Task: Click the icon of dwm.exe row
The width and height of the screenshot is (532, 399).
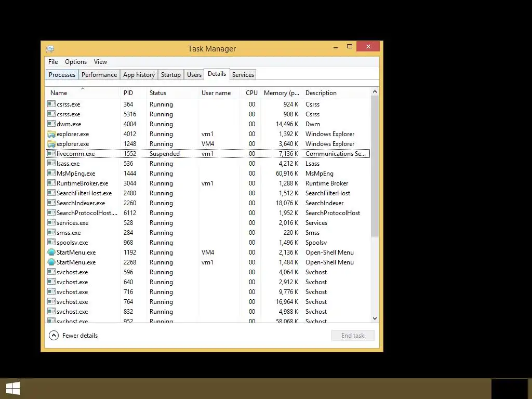Action: pyautogui.click(x=51, y=124)
